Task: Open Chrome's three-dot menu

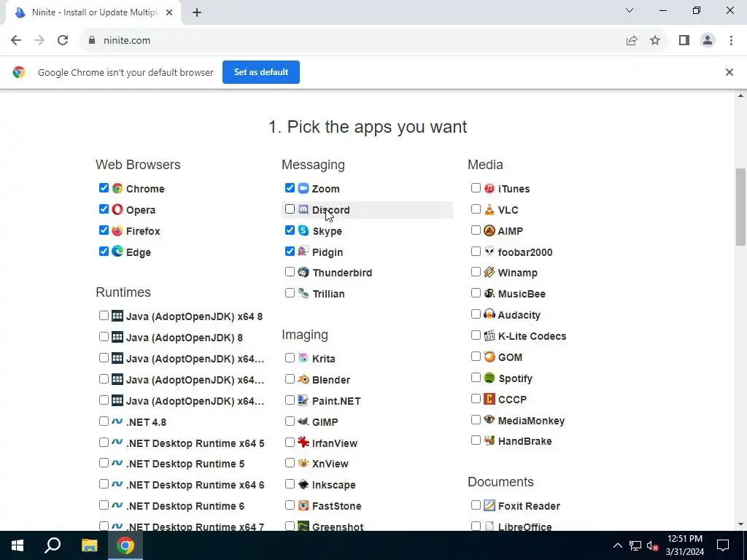Action: (x=731, y=41)
